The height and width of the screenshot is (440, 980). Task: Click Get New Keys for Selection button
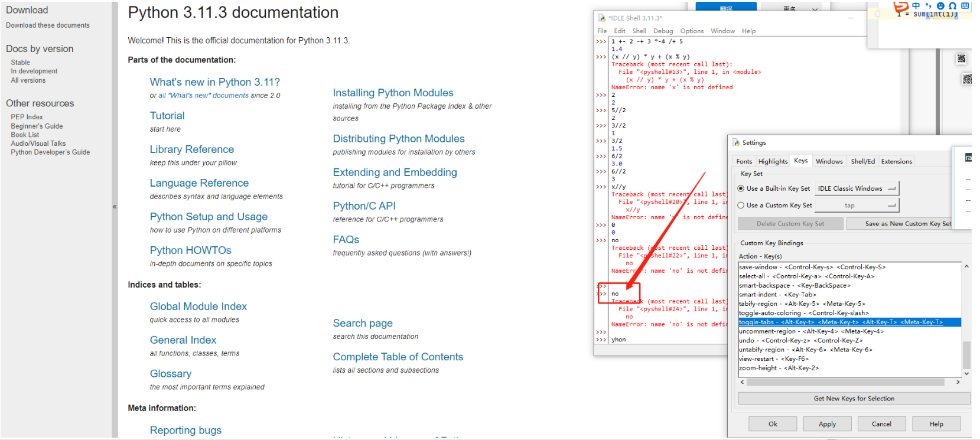tap(854, 399)
